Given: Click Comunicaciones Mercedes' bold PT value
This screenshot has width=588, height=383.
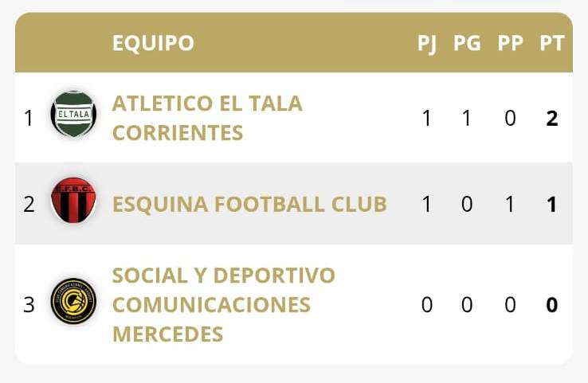Looking at the screenshot, I should (551, 305).
